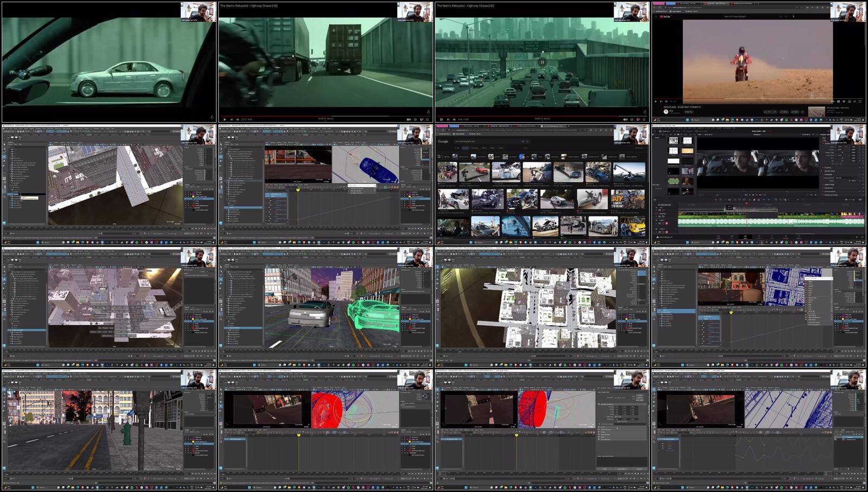This screenshot has height=492, width=868.
Task: Open first red rig car image result
Action: [x=447, y=172]
